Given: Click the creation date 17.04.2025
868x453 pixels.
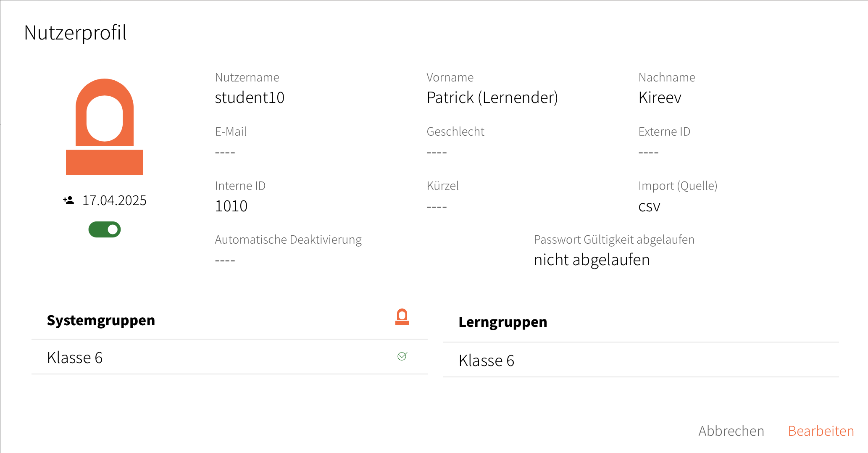Looking at the screenshot, I should (114, 200).
